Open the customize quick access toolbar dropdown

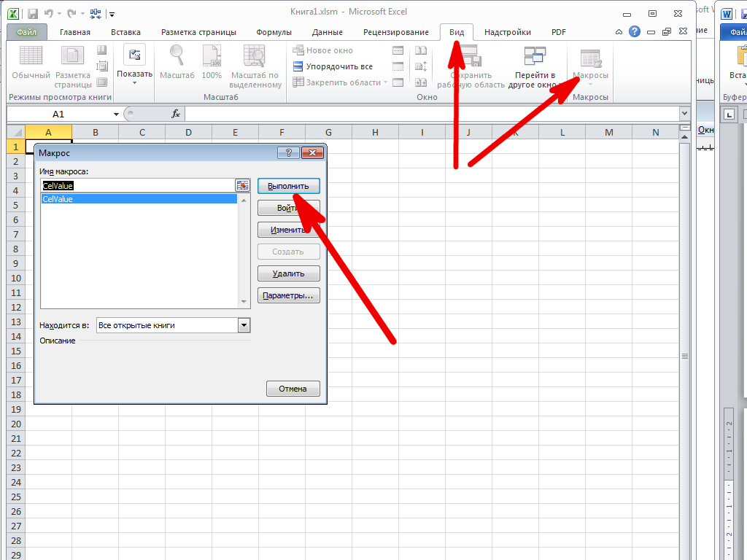tap(112, 15)
